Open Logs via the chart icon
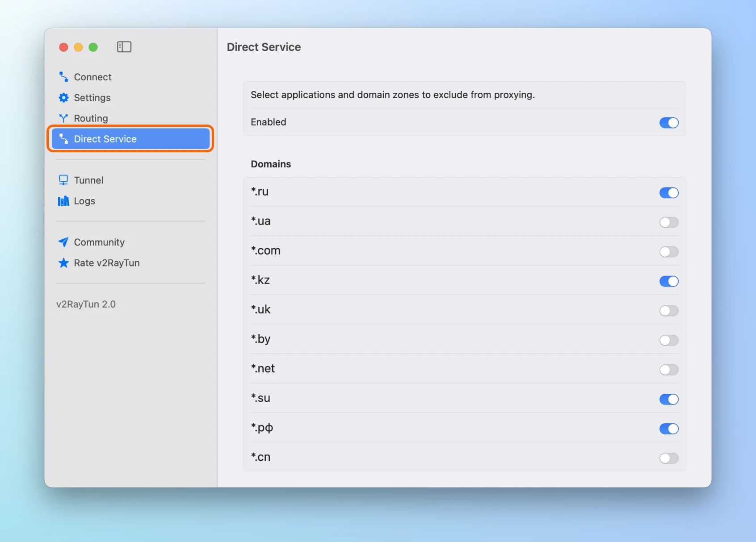The width and height of the screenshot is (756, 542). [x=63, y=201]
